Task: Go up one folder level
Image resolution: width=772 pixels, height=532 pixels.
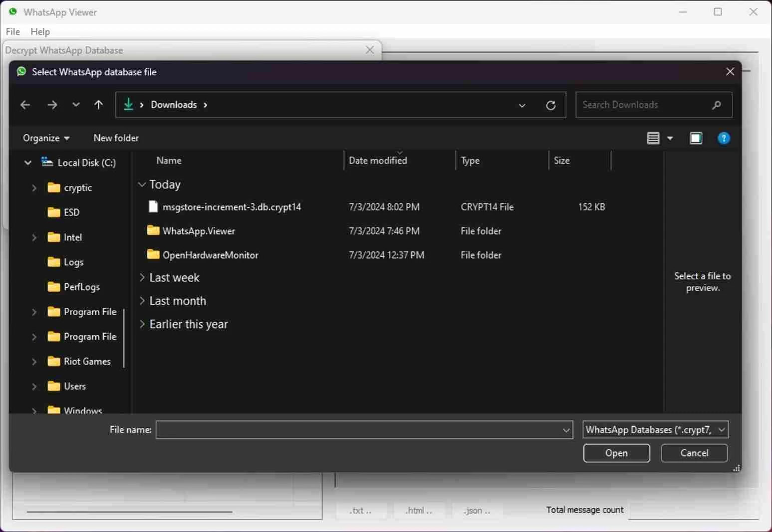Action: point(98,105)
